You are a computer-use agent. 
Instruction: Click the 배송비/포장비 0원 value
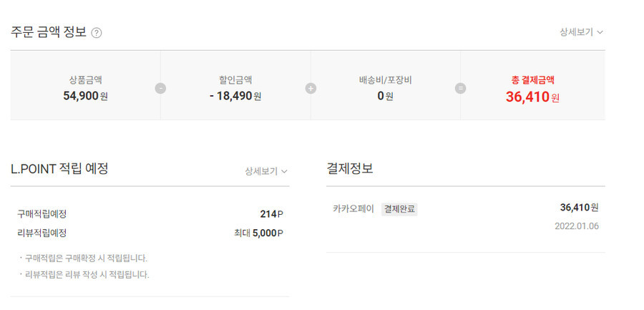coord(385,96)
